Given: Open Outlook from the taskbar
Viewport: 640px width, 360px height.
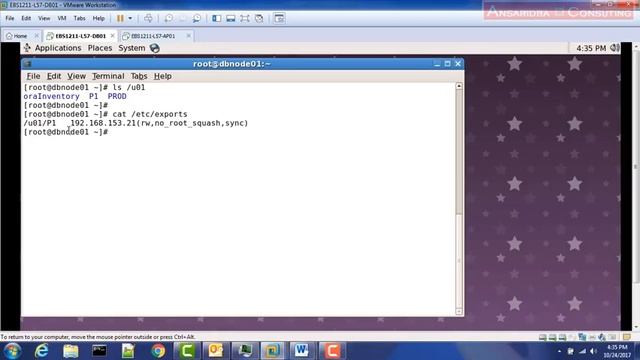Looking at the screenshot, I should [216, 351].
